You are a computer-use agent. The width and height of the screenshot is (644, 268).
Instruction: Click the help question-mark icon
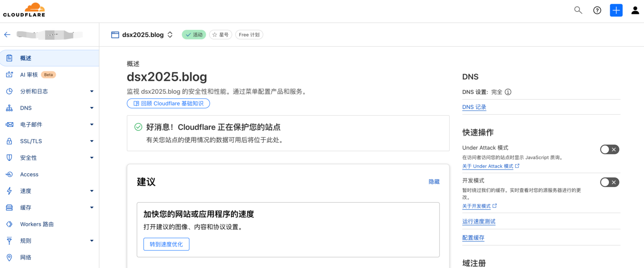(x=597, y=10)
